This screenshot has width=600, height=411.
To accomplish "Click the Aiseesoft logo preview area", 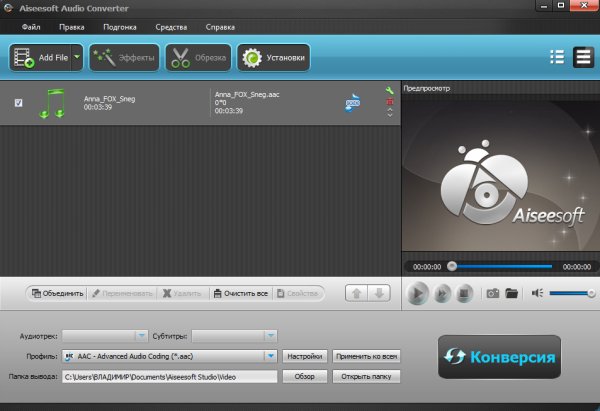I will point(501,174).
